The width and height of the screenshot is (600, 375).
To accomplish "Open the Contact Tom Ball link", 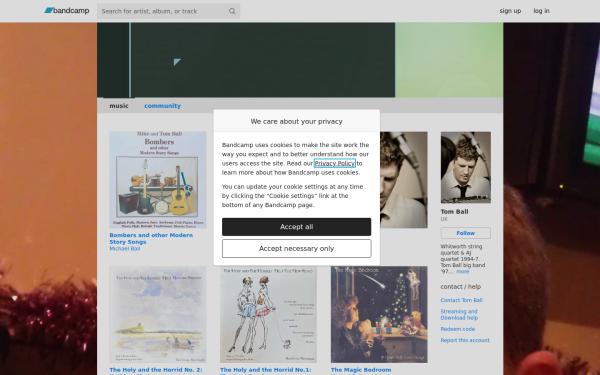I will click(461, 300).
